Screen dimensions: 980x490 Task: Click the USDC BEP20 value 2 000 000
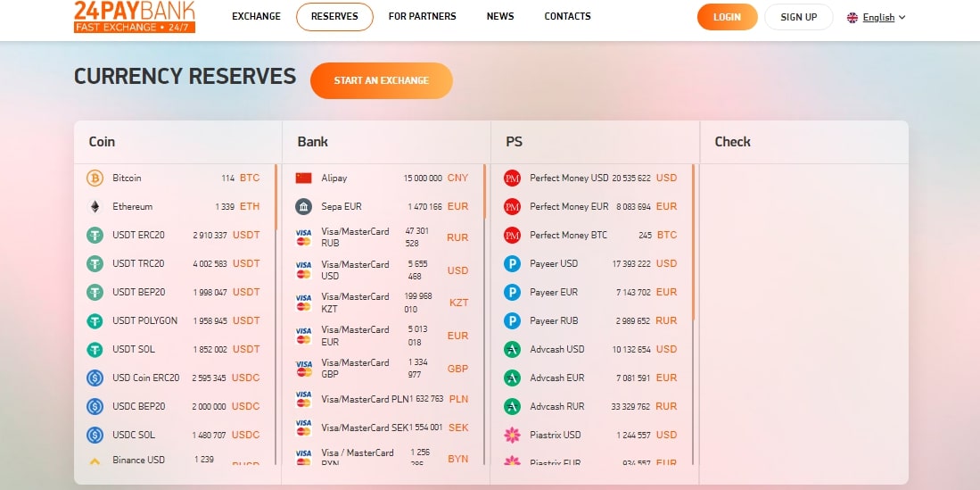pyautogui.click(x=210, y=407)
